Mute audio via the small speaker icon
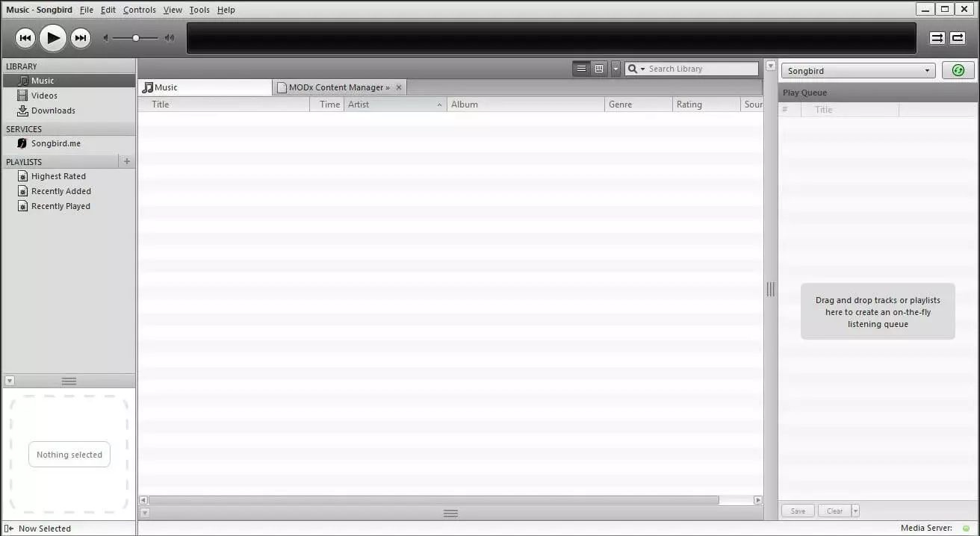The image size is (980, 536). 105,38
